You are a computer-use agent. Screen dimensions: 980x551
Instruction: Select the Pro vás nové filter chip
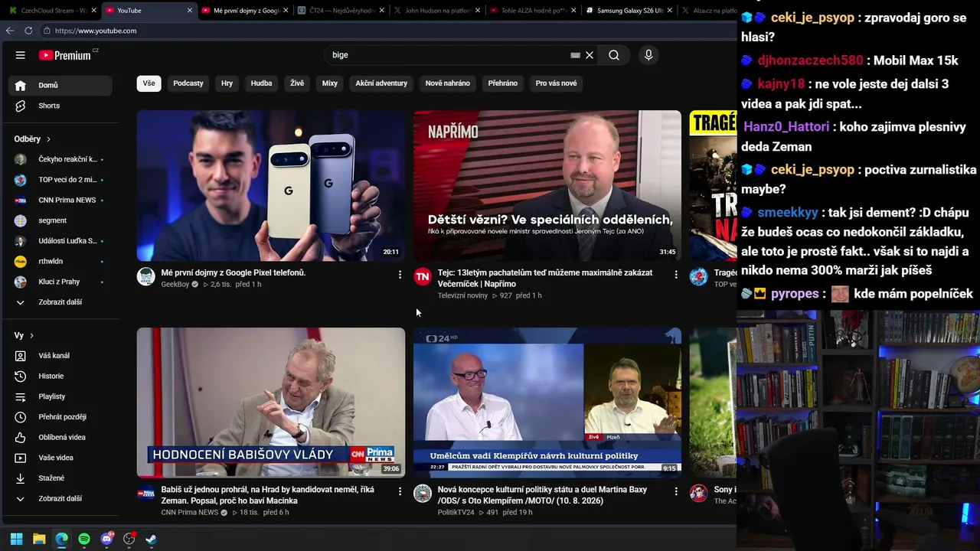557,83
